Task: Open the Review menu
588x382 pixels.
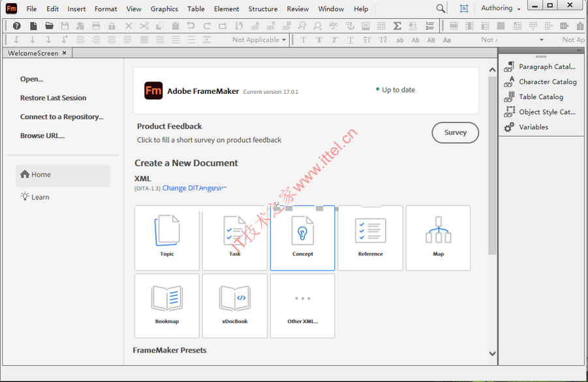Action: (x=298, y=8)
